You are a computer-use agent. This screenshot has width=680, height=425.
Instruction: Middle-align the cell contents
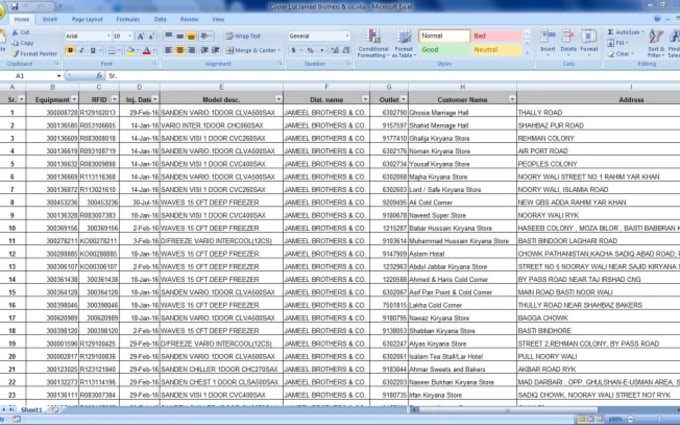[x=180, y=36]
